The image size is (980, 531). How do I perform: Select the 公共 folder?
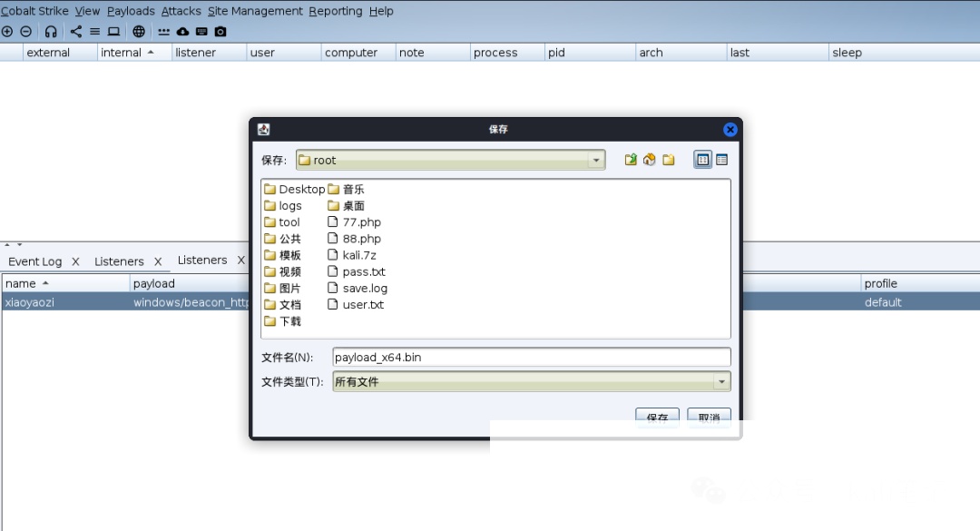click(282, 239)
